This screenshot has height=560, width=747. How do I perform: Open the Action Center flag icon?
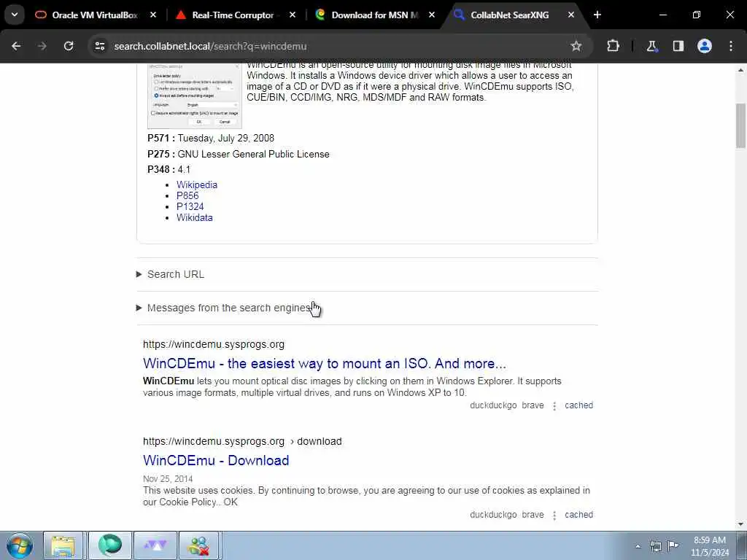[673, 545]
